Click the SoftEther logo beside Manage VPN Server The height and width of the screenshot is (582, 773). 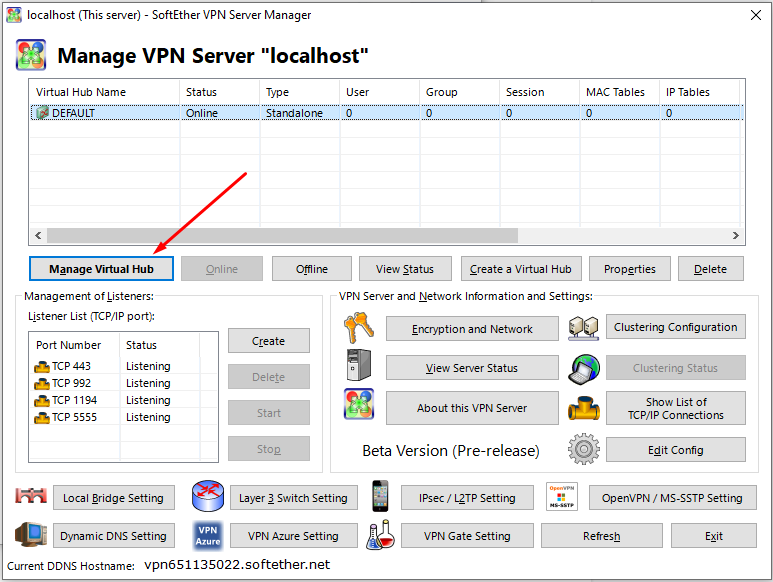pyautogui.click(x=31, y=55)
